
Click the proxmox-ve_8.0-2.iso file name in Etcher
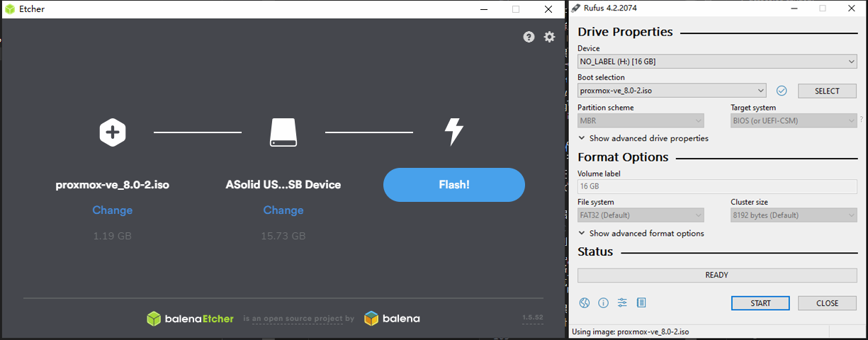(x=113, y=185)
